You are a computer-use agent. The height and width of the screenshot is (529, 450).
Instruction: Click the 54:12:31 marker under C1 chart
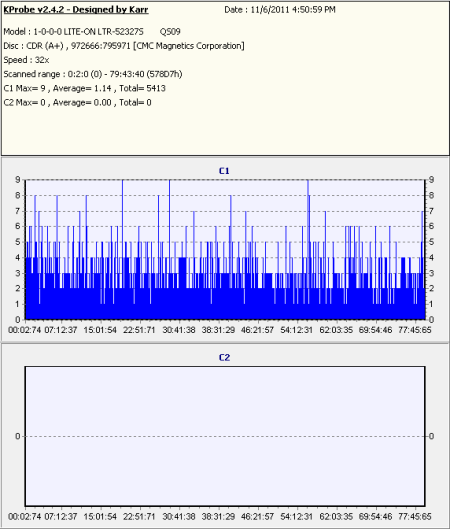(x=297, y=330)
